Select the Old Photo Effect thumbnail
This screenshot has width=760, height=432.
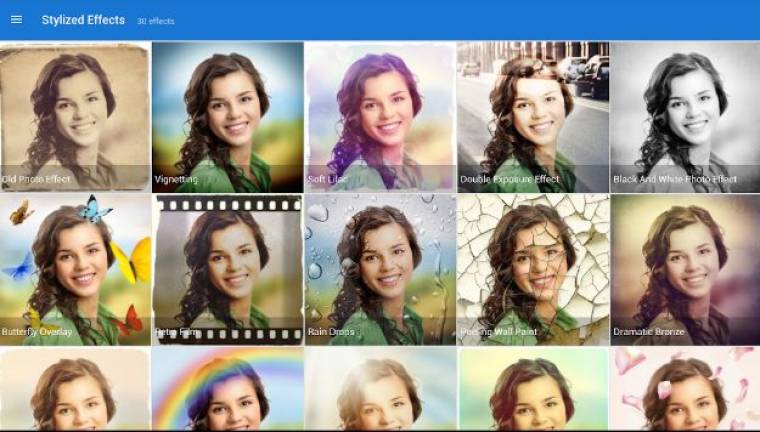[x=75, y=117]
